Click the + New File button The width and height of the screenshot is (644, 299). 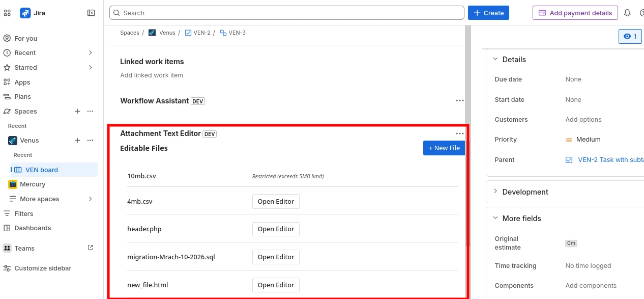444,148
